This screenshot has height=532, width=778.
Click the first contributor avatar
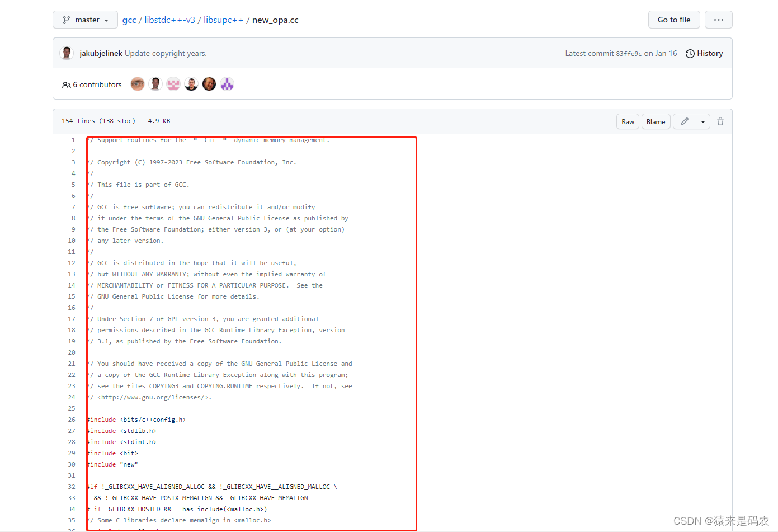[x=138, y=84]
